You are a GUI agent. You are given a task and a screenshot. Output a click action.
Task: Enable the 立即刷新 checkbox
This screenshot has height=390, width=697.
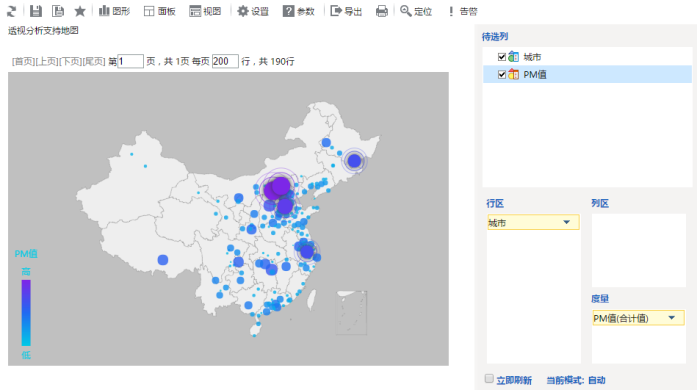(489, 378)
